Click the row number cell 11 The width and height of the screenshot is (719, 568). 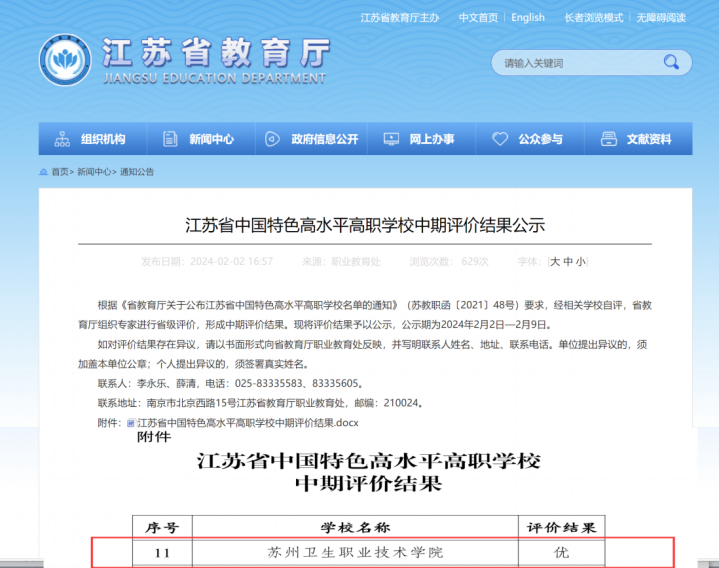(162, 553)
